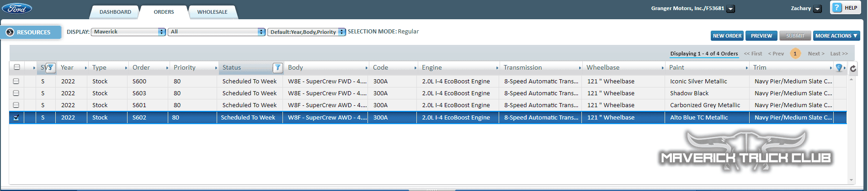868x191 pixels.
Task: Check the box for order S601
Action: point(16,105)
